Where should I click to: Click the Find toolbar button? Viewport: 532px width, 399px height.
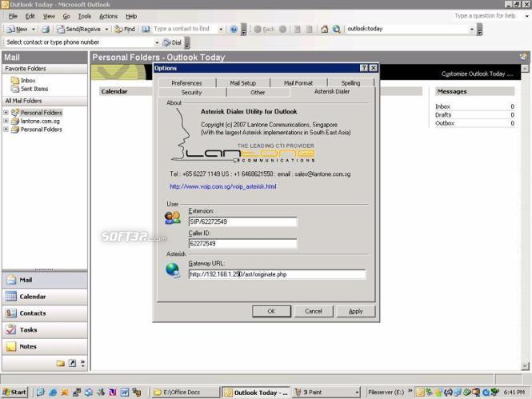pos(125,29)
